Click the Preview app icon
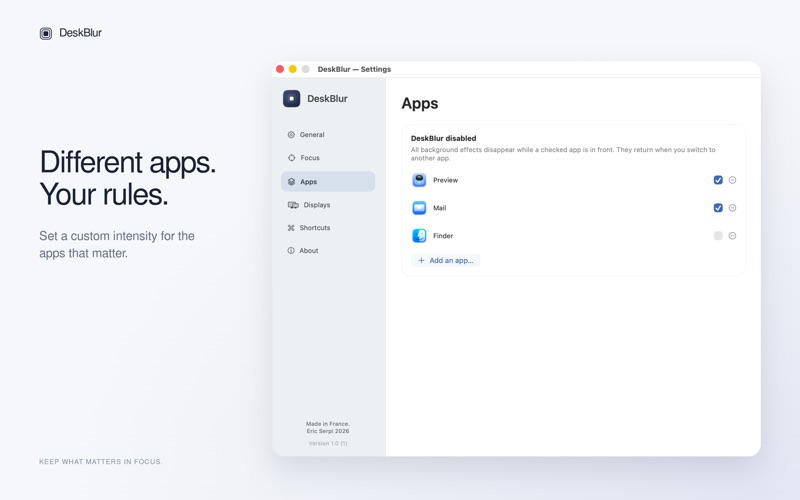The image size is (800, 500). [419, 180]
